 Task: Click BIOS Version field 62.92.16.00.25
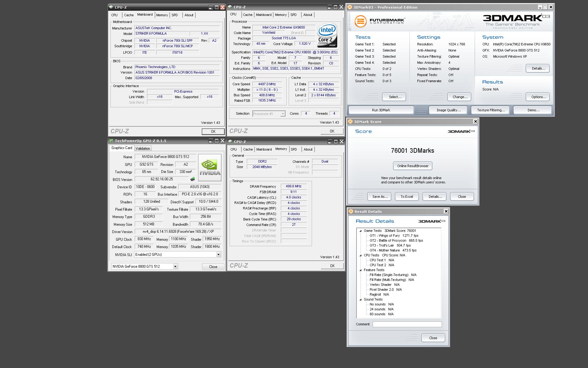click(162, 179)
